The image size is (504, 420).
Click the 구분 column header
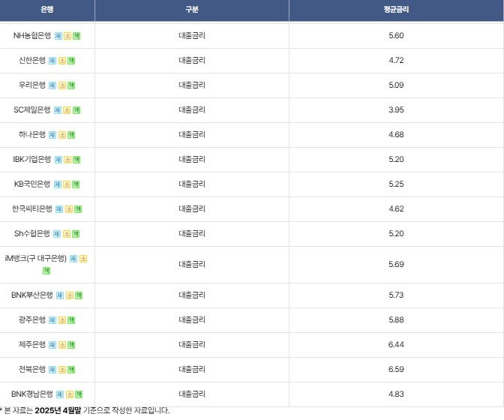pyautogui.click(x=192, y=10)
